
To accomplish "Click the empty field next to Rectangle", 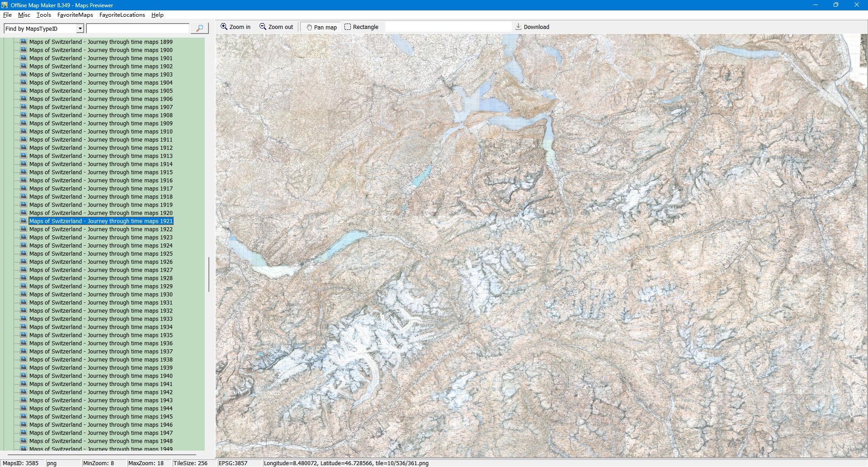I will (448, 27).
